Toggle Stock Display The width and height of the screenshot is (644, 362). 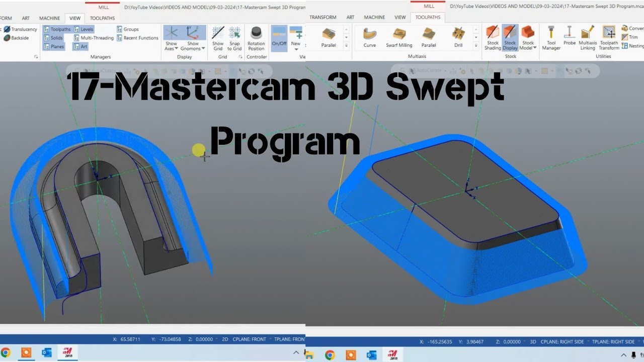510,38
